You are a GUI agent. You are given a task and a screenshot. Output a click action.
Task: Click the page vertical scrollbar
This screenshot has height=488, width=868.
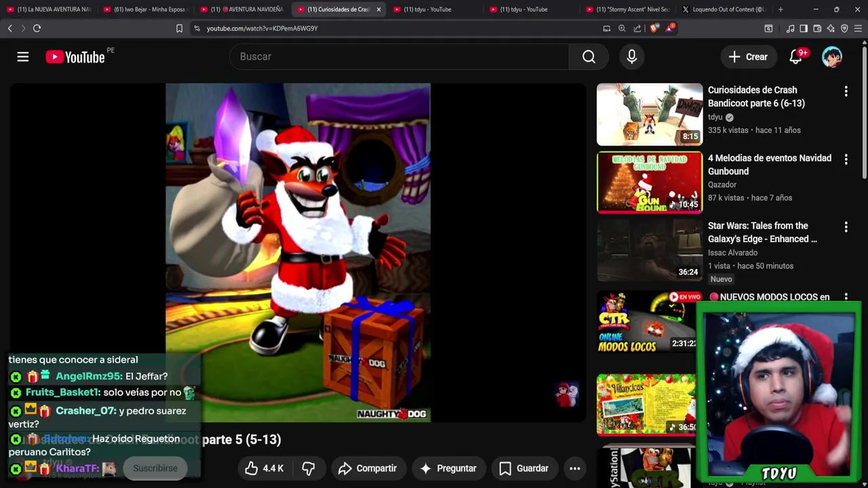tap(865, 113)
